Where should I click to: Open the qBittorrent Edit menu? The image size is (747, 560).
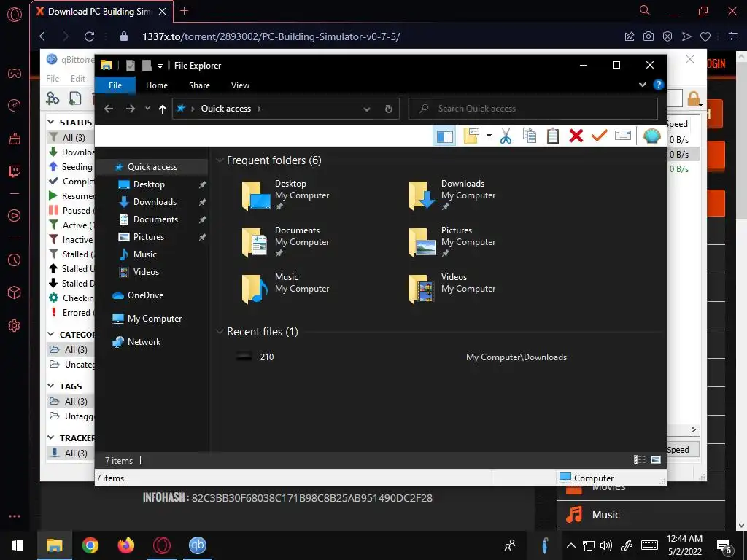click(77, 79)
